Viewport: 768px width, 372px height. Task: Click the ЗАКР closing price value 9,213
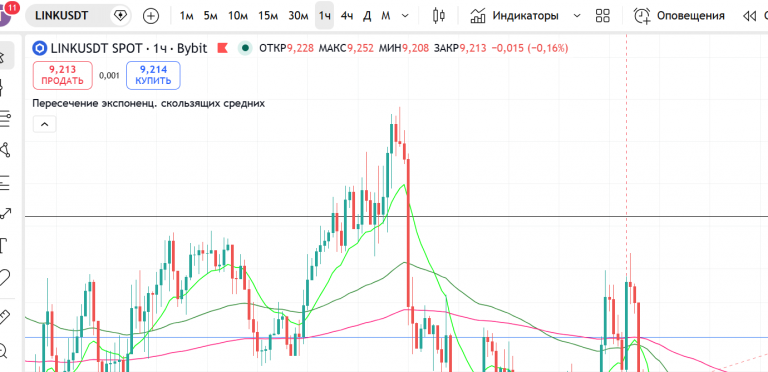coord(473,48)
